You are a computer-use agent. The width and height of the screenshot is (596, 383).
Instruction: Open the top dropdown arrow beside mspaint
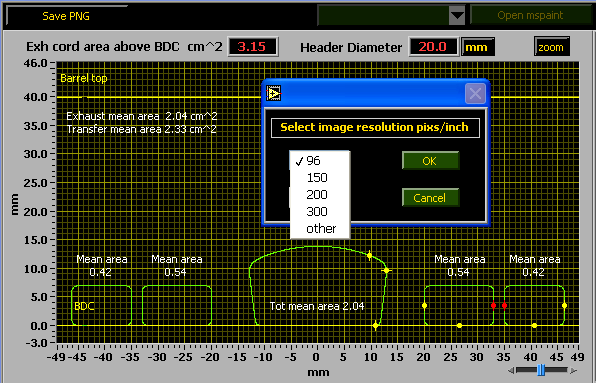click(x=457, y=16)
